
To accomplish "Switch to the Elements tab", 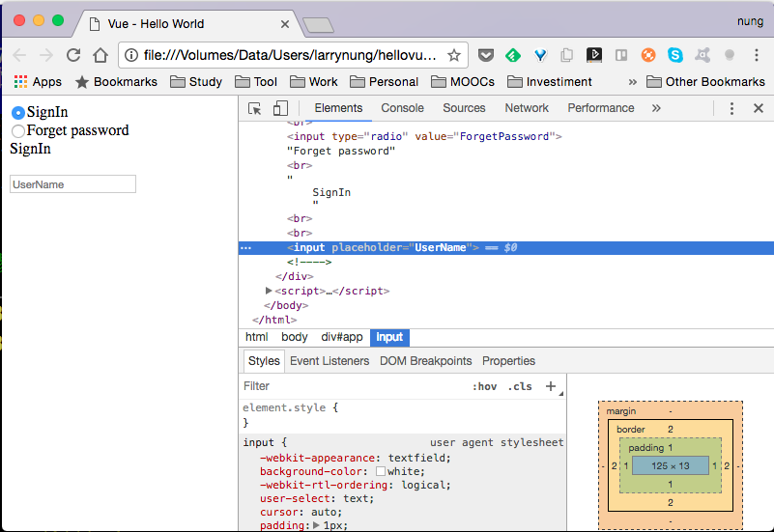I will point(338,108).
